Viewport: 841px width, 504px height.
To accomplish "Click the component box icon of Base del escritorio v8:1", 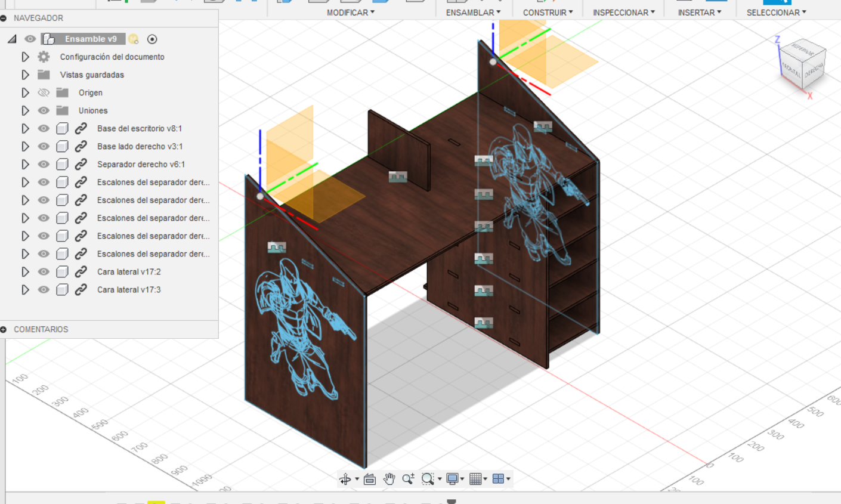I will [x=62, y=128].
